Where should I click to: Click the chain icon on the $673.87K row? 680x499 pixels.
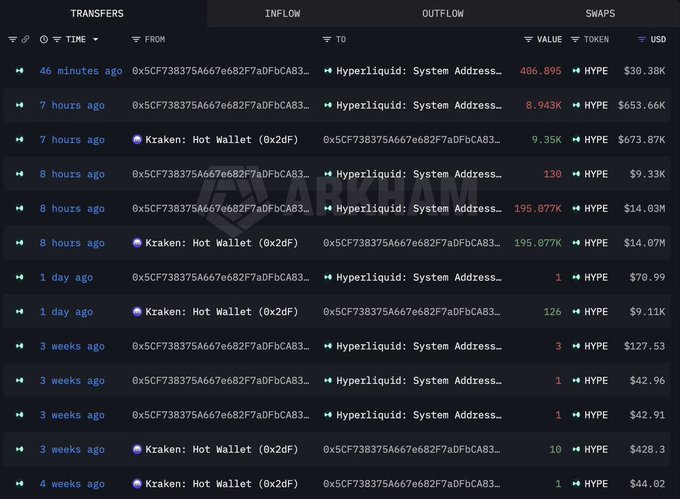pos(20,140)
